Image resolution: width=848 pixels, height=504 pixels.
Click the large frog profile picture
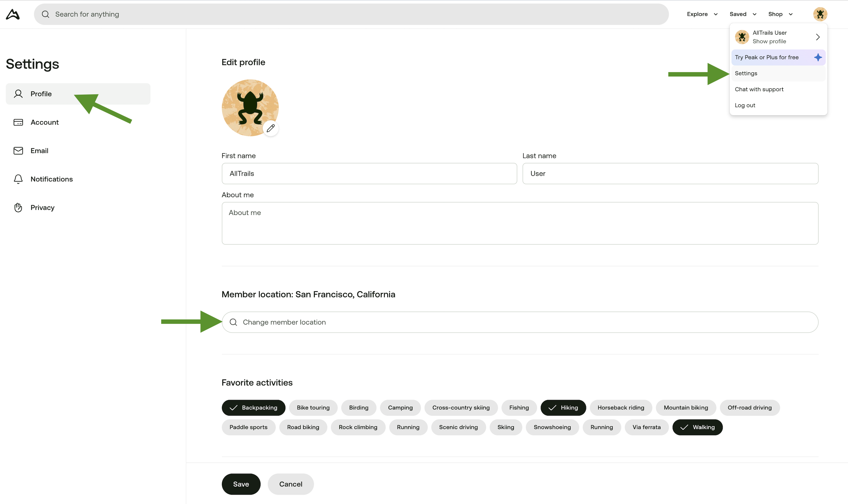pos(250,108)
